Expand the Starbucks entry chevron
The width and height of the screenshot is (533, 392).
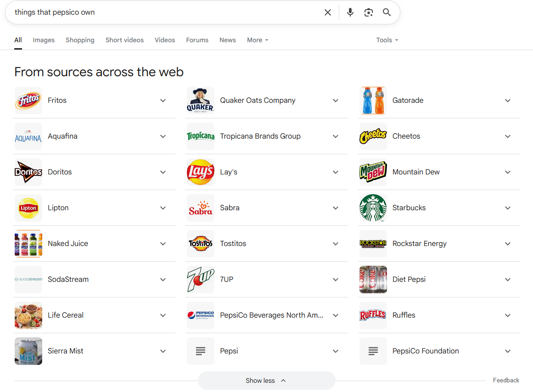[508, 208]
